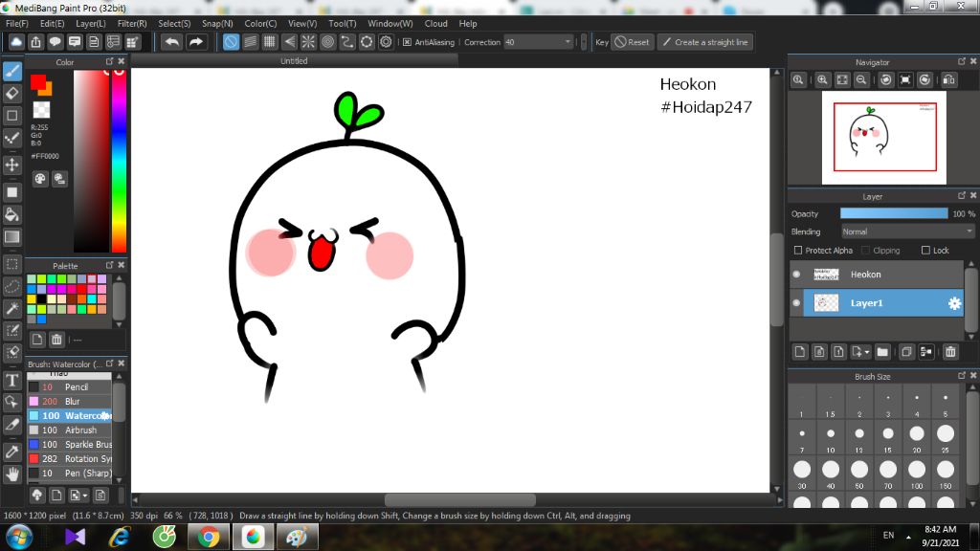Enable the layer Lock checkbox
Screen dimensions: 980x551
925,251
